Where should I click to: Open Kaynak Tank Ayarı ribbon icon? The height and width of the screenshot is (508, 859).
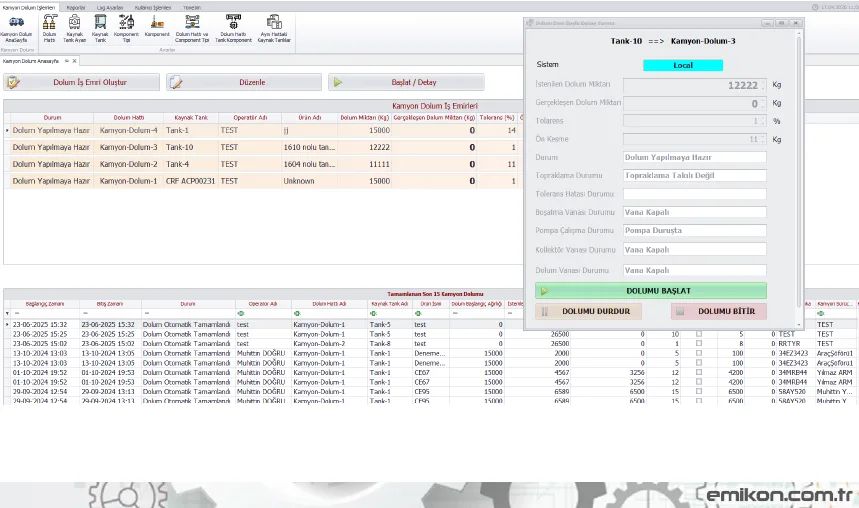click(x=75, y=28)
